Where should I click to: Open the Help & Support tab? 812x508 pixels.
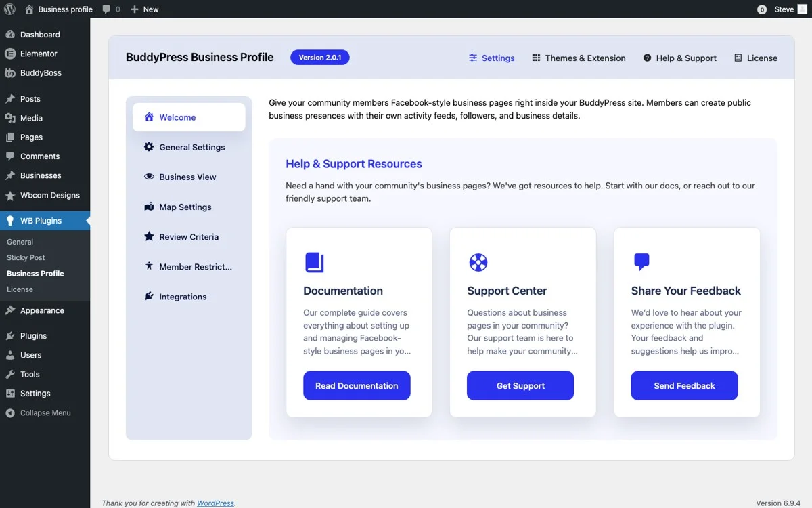pyautogui.click(x=680, y=58)
